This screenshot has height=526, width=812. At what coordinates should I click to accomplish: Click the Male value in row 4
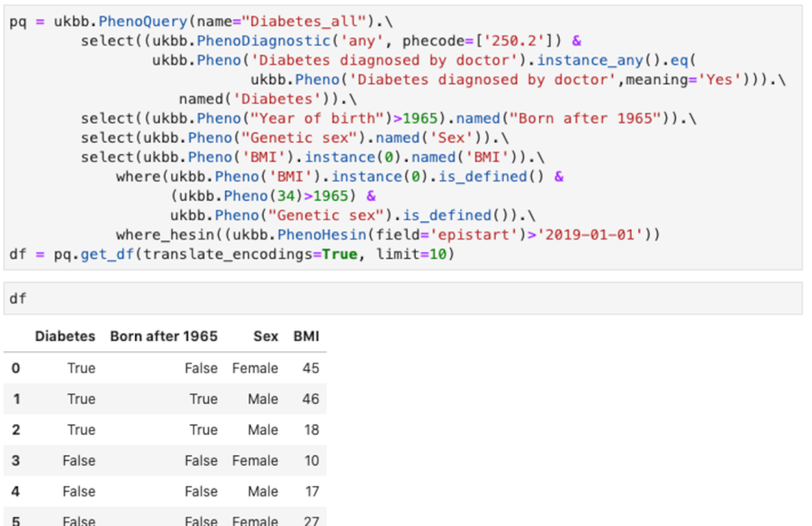(263, 492)
